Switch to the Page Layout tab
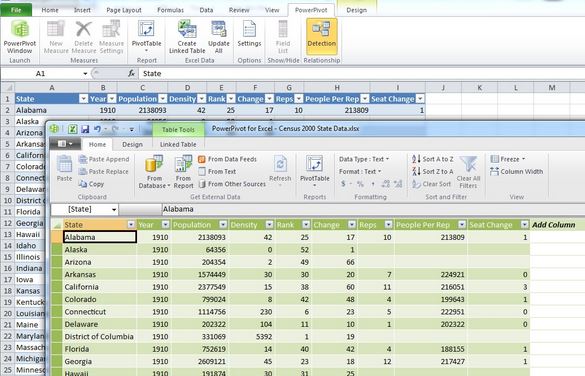This screenshot has width=585, height=376. (124, 10)
